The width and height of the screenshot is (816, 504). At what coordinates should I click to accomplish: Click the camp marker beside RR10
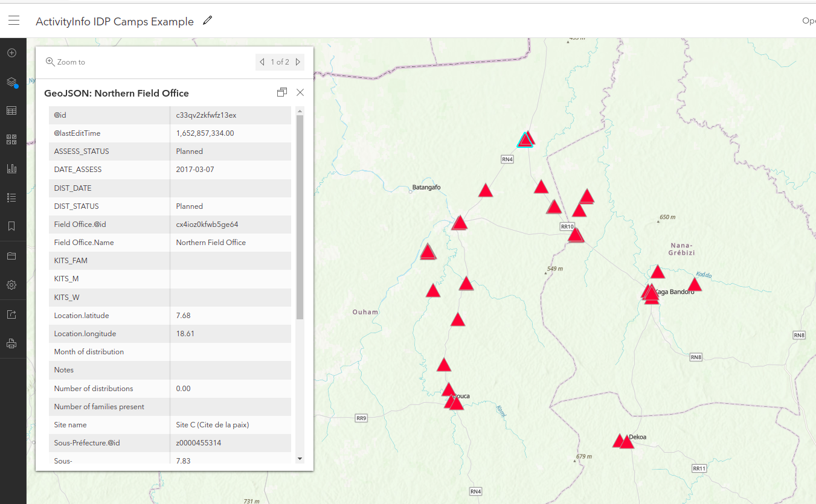coord(576,235)
